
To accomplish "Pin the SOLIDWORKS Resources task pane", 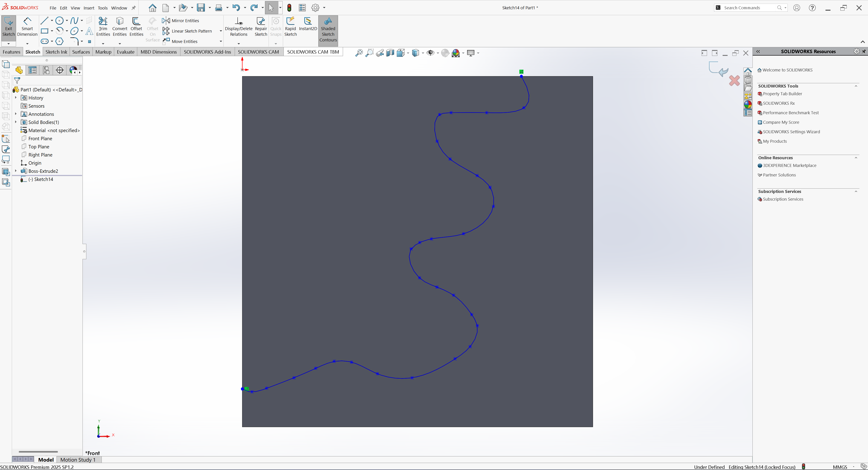I will click(864, 51).
